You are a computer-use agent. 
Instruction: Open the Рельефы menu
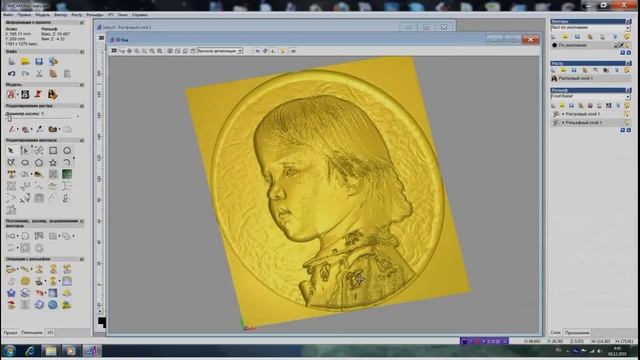[95, 15]
